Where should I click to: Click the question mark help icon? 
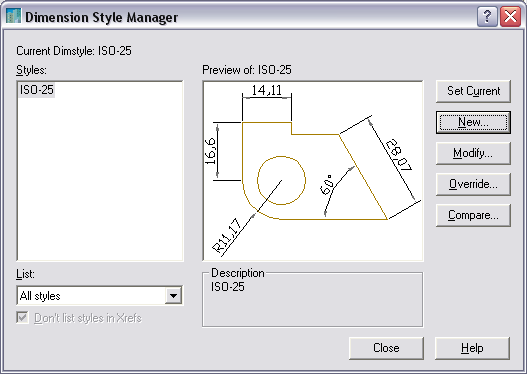pyautogui.click(x=487, y=16)
